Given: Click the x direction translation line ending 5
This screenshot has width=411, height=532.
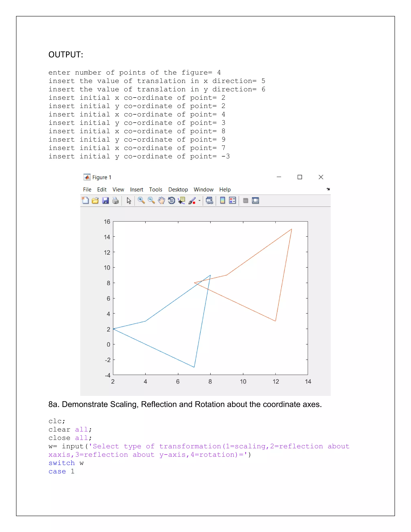Looking at the screenshot, I should [x=157, y=81].
